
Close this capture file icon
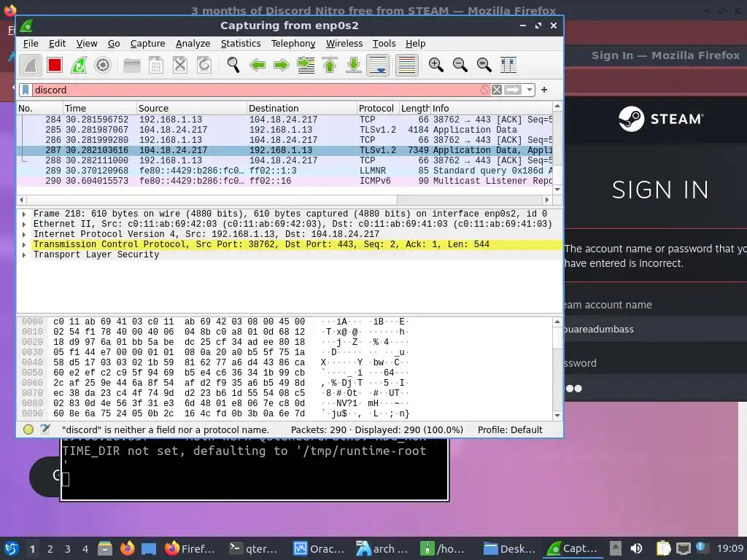point(180,65)
